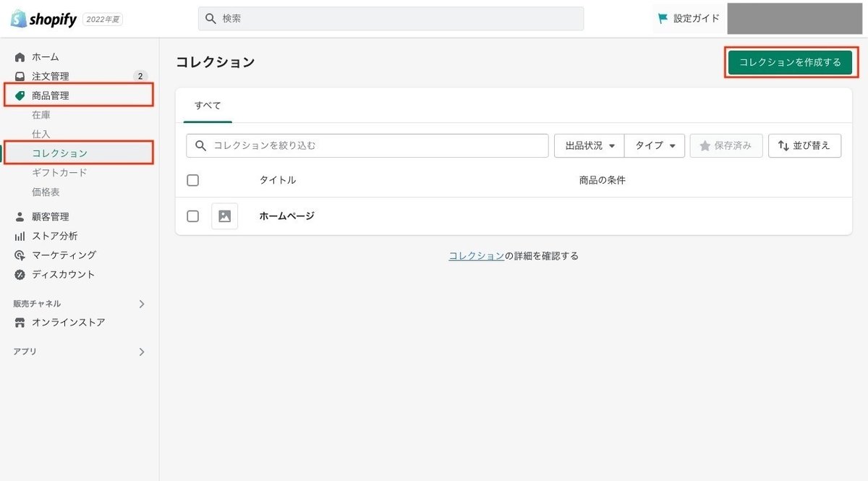
Task: Open 注文管理 label in sidebar
Action: [x=51, y=76]
